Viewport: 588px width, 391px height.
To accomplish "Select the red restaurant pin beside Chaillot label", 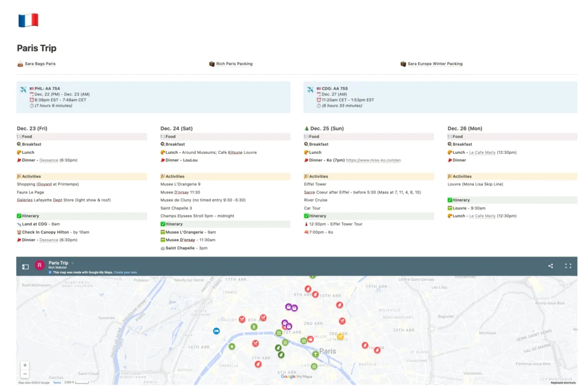I will click(x=242, y=319).
